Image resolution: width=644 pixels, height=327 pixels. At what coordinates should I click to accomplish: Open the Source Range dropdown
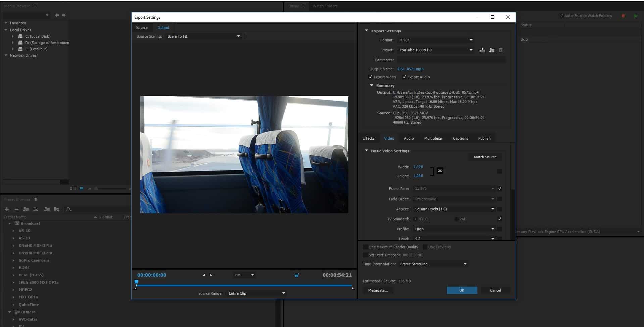(256, 293)
